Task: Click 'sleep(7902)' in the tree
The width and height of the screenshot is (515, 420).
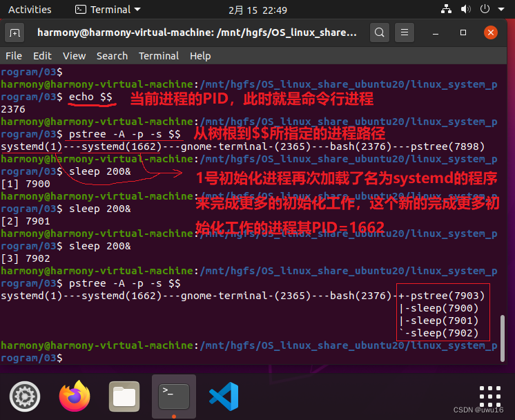Action: (445, 333)
